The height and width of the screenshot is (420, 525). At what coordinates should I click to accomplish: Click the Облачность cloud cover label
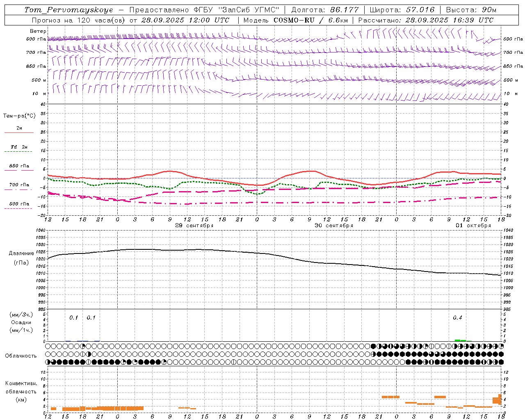pyautogui.click(x=21, y=356)
